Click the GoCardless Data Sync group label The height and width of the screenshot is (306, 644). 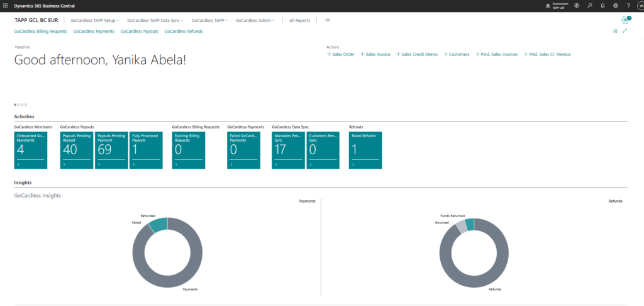point(292,127)
